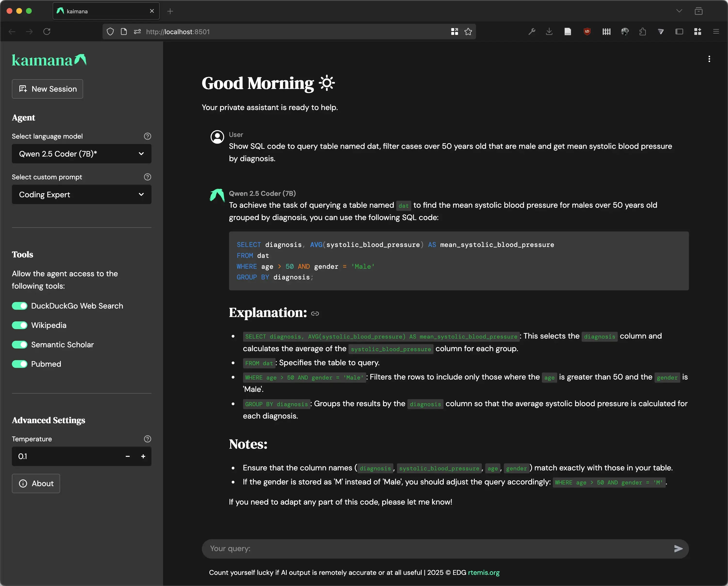Open the language model dropdown showing Qwen 2.5 Coder
728x586 pixels.
pyautogui.click(x=81, y=154)
